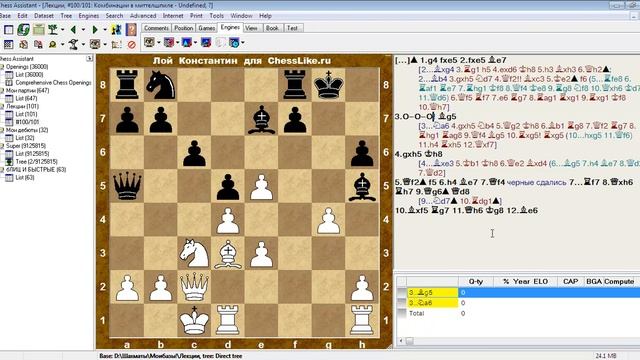
Task: Open dropdown arrow beside magnifier search icon
Action: coord(62,44)
